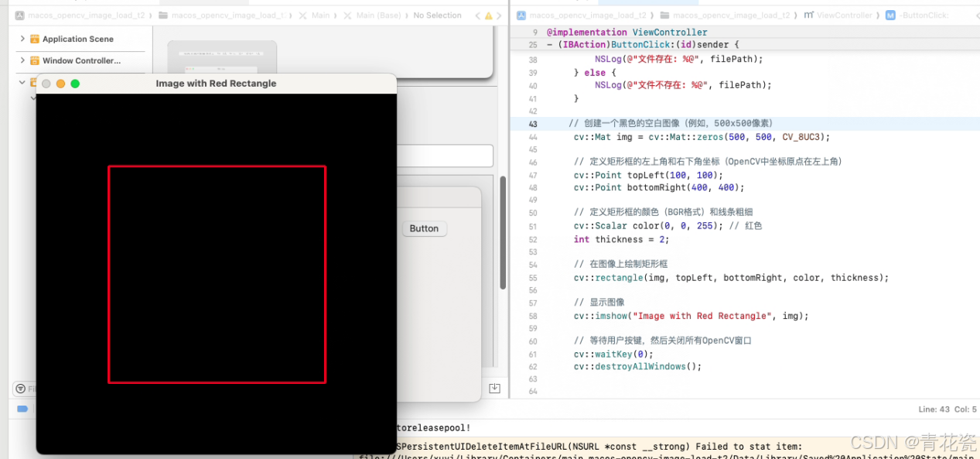Select the Window Controller scene row
This screenshot has height=459, width=980.
80,60
